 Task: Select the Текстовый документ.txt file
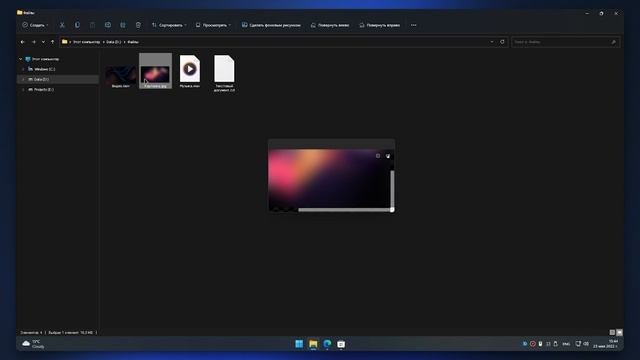pos(224,73)
